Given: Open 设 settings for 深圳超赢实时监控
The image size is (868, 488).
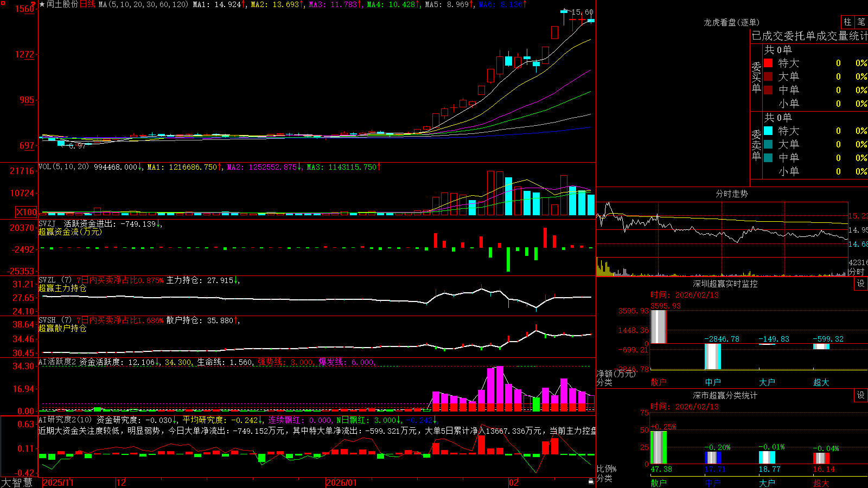Looking at the screenshot, I should click(861, 284).
